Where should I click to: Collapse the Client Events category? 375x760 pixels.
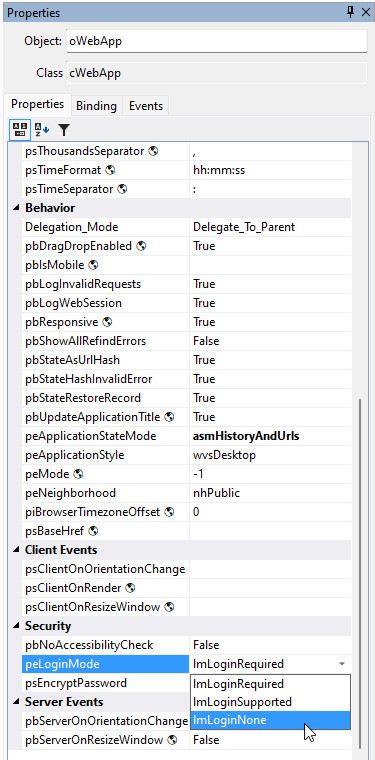click(16, 550)
